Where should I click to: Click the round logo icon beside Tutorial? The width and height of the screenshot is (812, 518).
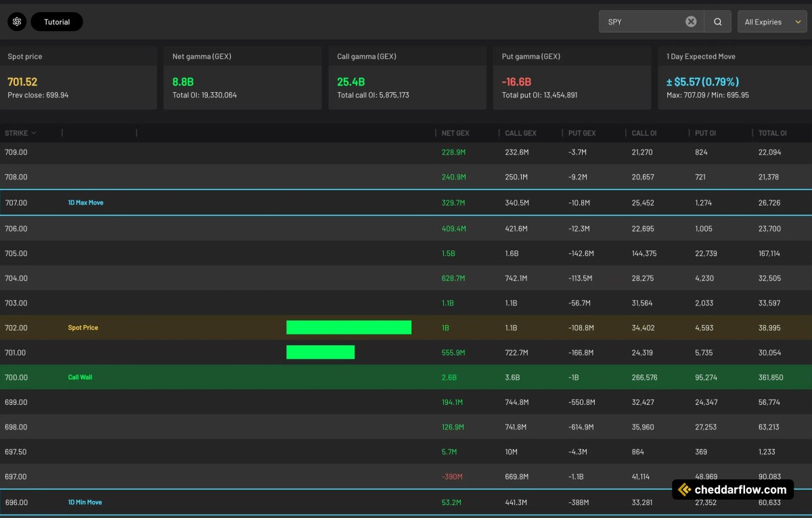coord(17,22)
